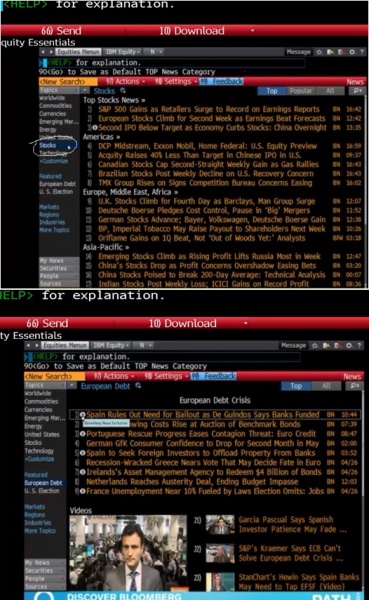Expand the Download dropdown arrow in upper red bar
The image size is (369, 600).
(253, 31)
